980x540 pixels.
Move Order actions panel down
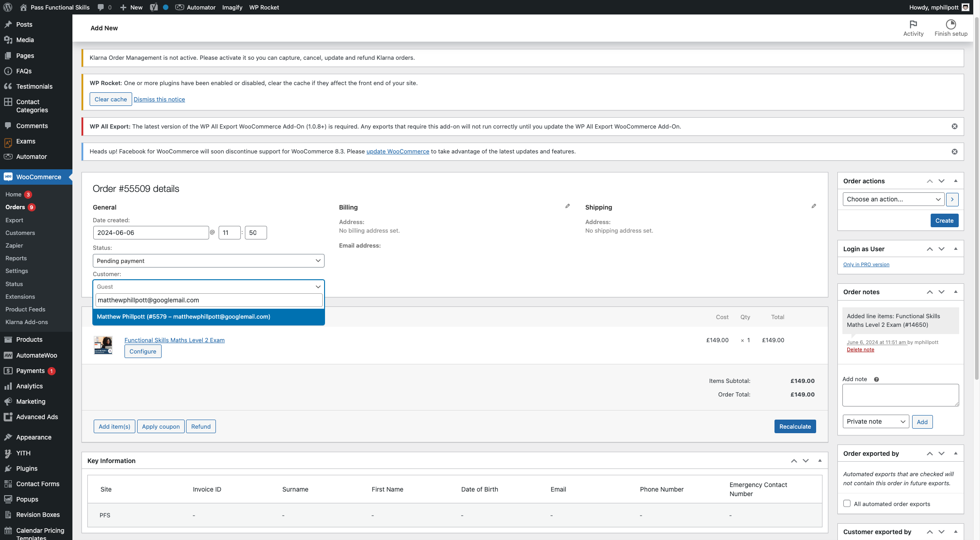pyautogui.click(x=941, y=181)
